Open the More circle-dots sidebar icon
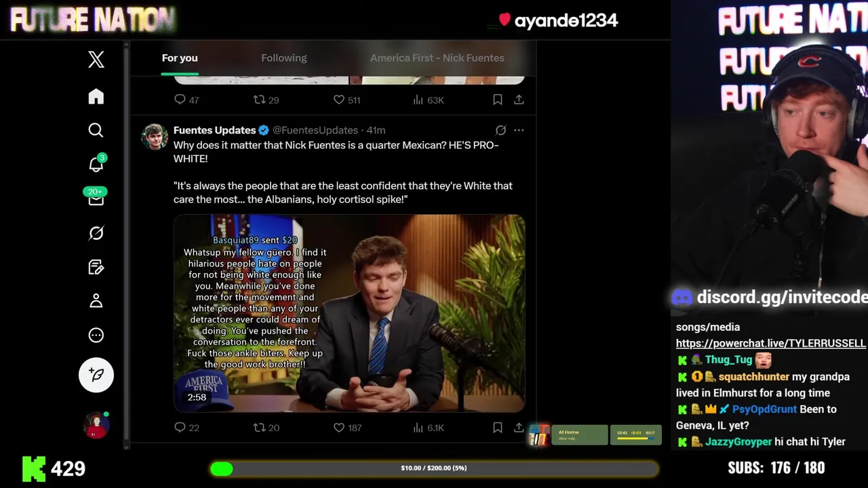This screenshot has height=488, width=868. click(x=96, y=335)
